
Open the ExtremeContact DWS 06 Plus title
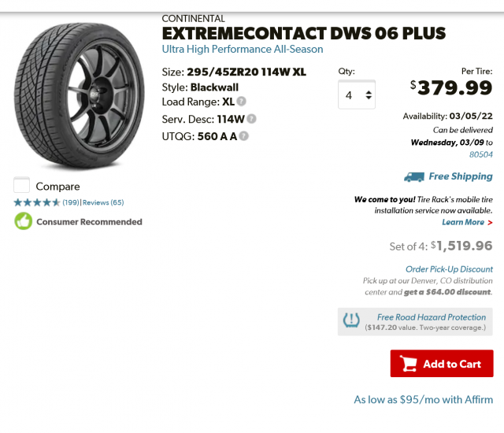(303, 33)
